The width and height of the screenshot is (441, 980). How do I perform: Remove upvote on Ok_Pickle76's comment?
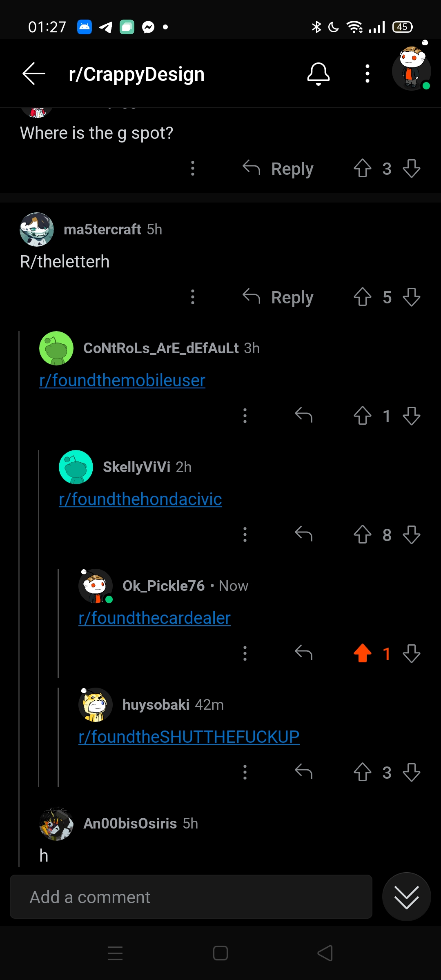pos(362,653)
